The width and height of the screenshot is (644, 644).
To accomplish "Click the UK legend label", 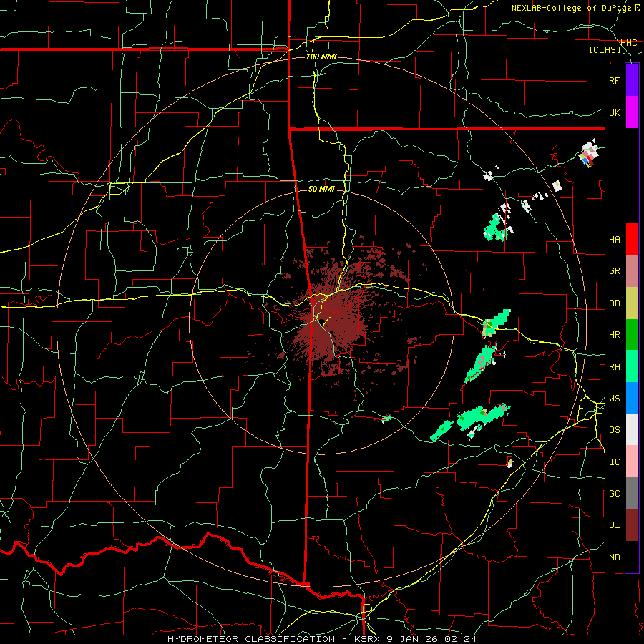I will coord(614,112).
